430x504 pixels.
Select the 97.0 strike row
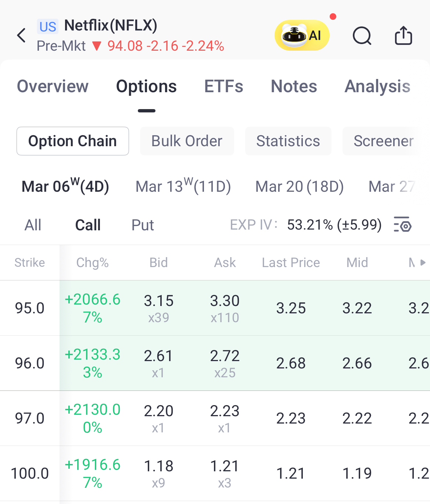pyautogui.click(x=30, y=418)
